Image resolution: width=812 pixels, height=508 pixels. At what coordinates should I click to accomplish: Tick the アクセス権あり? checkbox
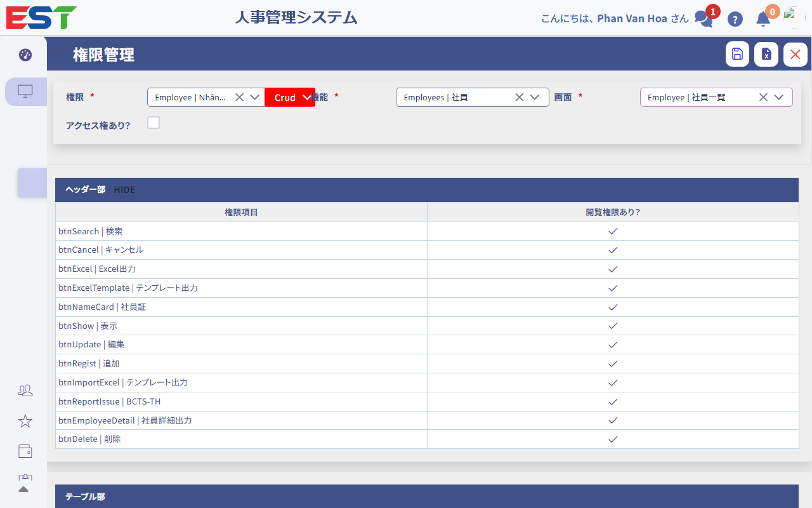coord(154,123)
